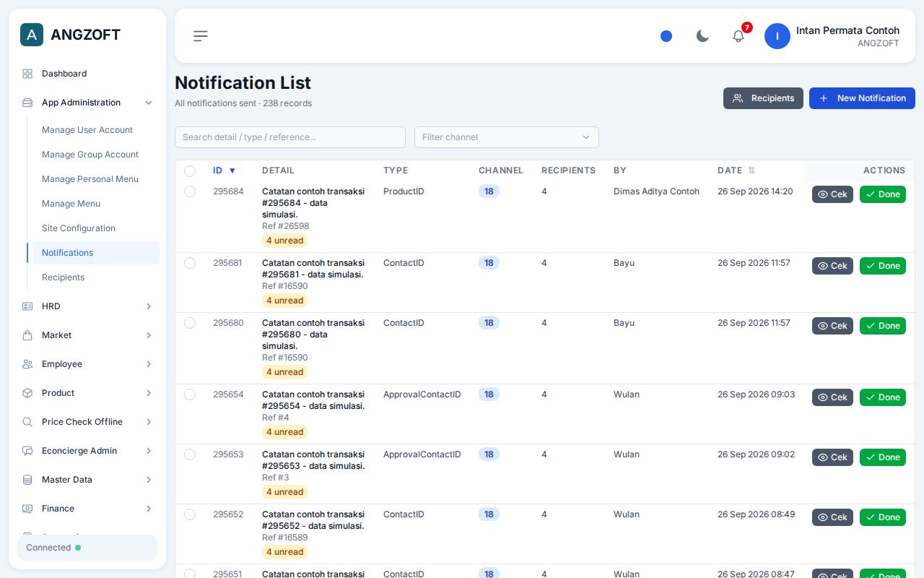Click channel badge 18 on row 295680

pyautogui.click(x=489, y=323)
